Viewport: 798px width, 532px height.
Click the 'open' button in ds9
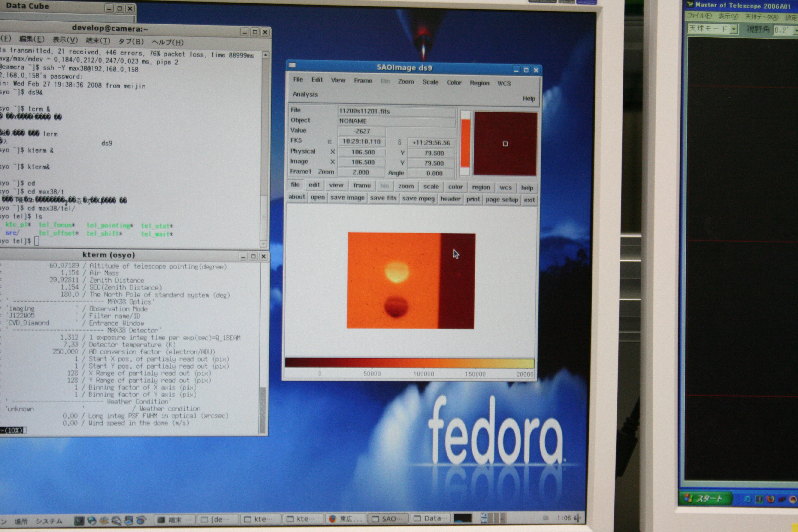tap(317, 197)
